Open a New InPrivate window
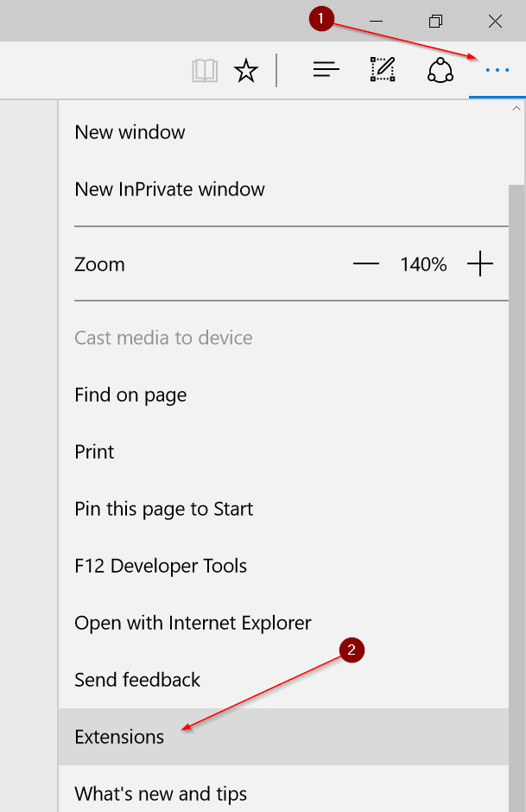 (169, 189)
